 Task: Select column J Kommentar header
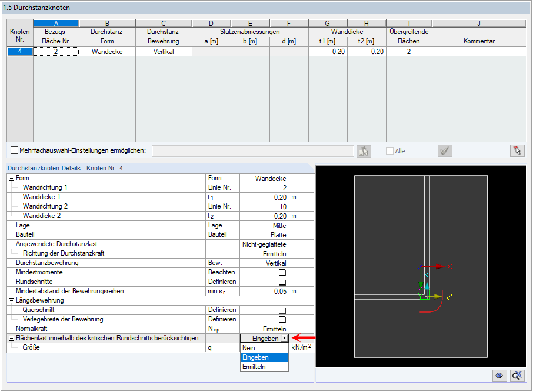pos(479,24)
